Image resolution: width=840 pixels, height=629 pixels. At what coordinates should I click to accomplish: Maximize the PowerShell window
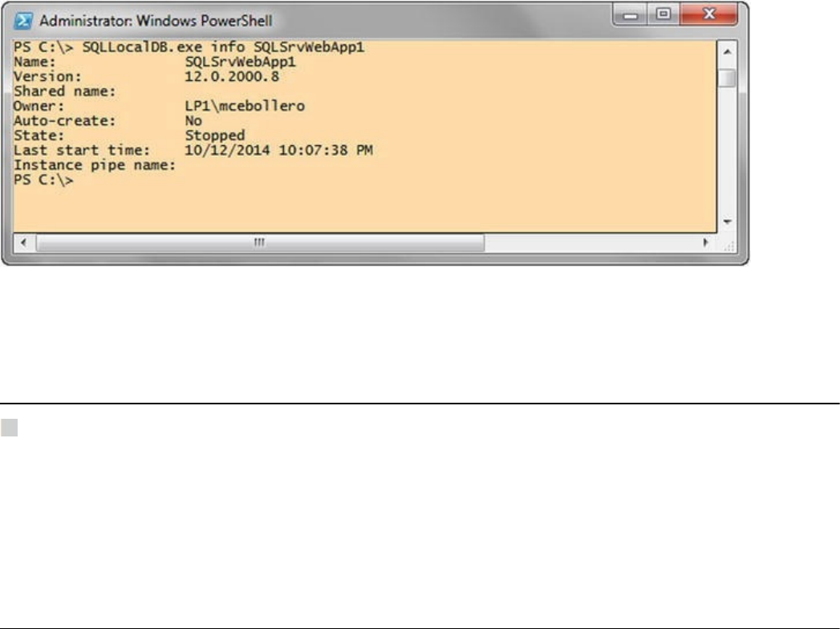pyautogui.click(x=663, y=14)
